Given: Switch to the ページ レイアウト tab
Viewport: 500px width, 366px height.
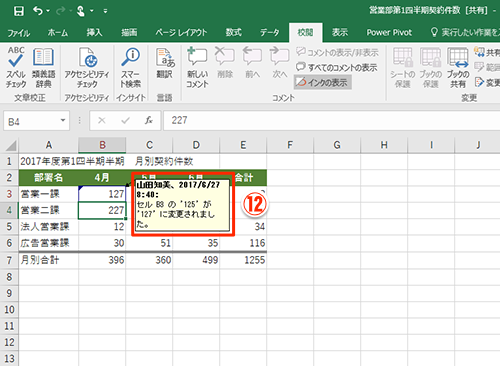Looking at the screenshot, I should (x=181, y=33).
